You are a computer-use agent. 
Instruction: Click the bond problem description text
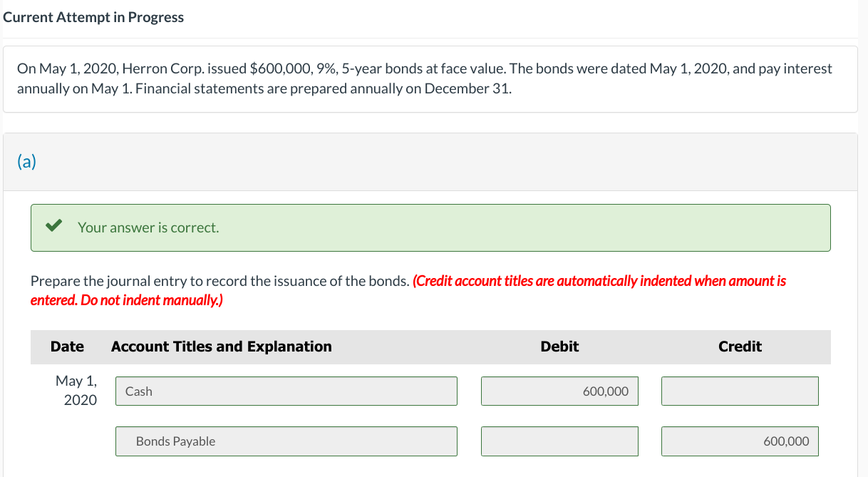(x=425, y=78)
